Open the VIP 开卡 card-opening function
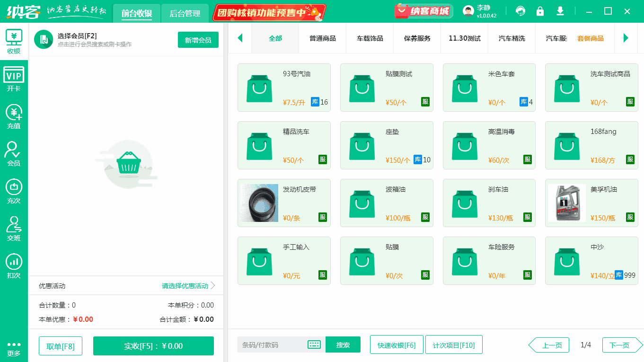The image size is (644, 362). [14, 78]
